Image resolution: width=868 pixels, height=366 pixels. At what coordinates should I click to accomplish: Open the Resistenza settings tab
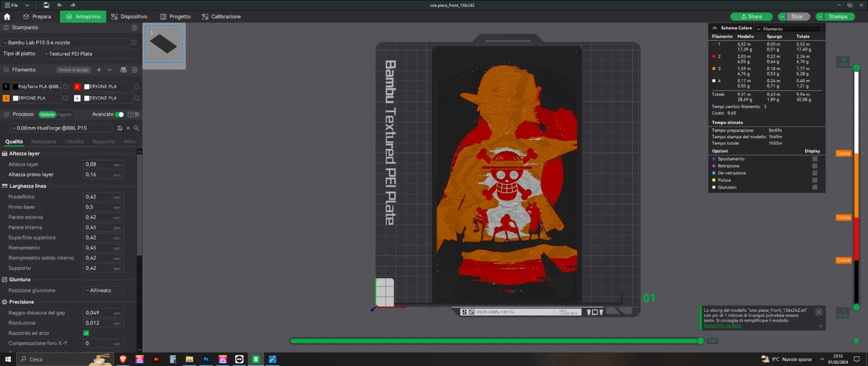43,142
